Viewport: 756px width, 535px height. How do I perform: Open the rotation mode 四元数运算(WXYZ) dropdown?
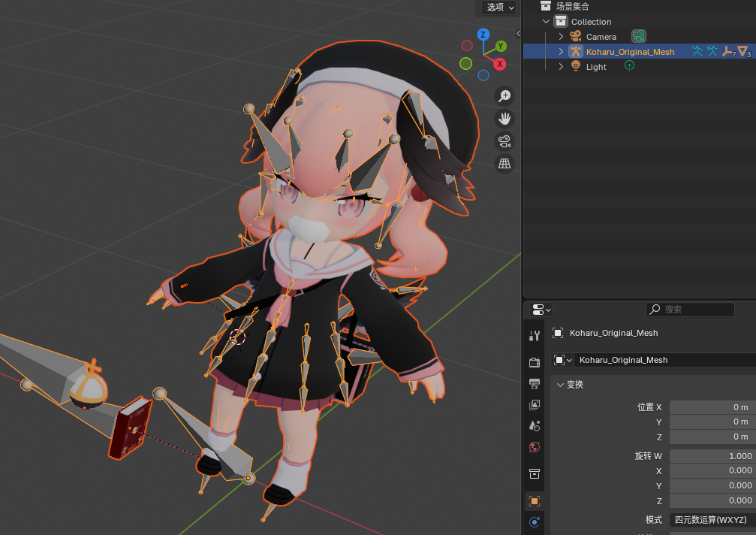pos(712,519)
